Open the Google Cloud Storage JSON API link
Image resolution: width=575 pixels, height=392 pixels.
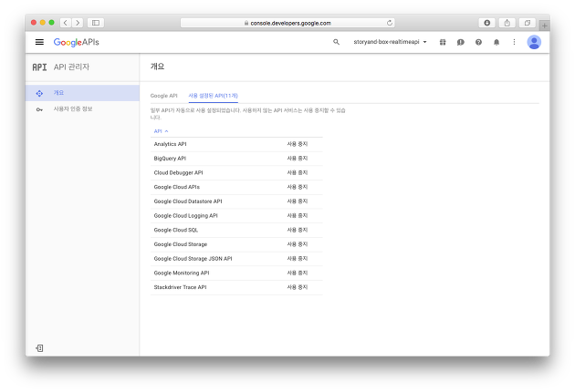[193, 258]
